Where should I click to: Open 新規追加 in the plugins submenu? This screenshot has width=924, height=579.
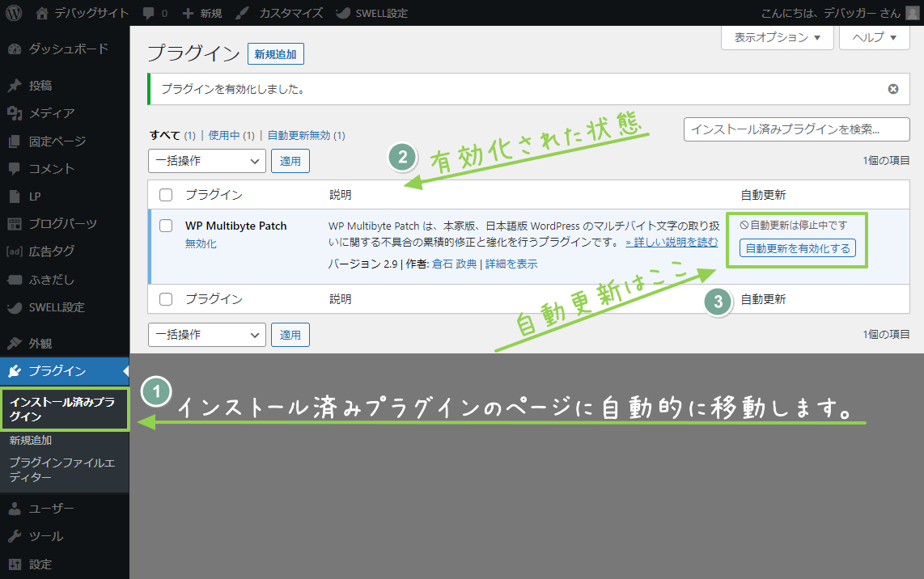[x=31, y=441]
